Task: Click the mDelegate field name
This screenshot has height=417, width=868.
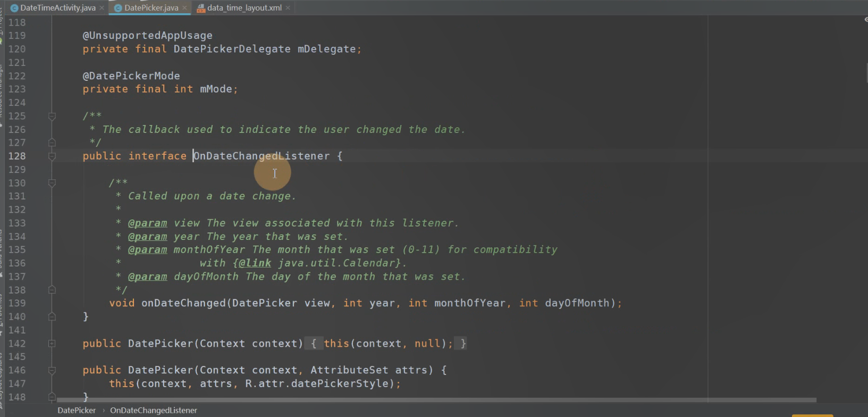Action: click(326, 49)
